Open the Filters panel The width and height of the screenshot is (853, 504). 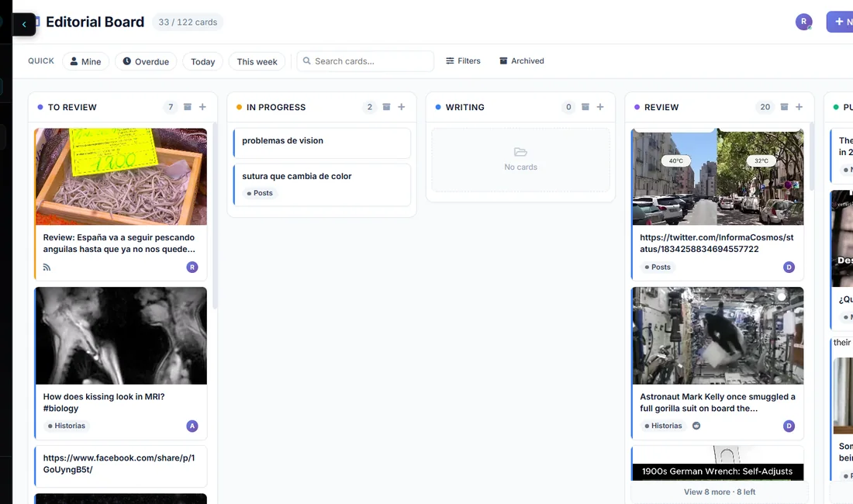(464, 61)
